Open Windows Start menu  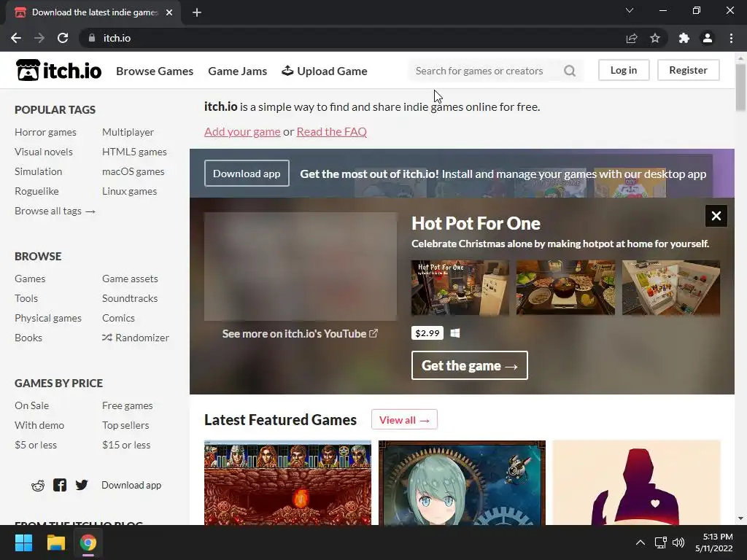[23, 542]
